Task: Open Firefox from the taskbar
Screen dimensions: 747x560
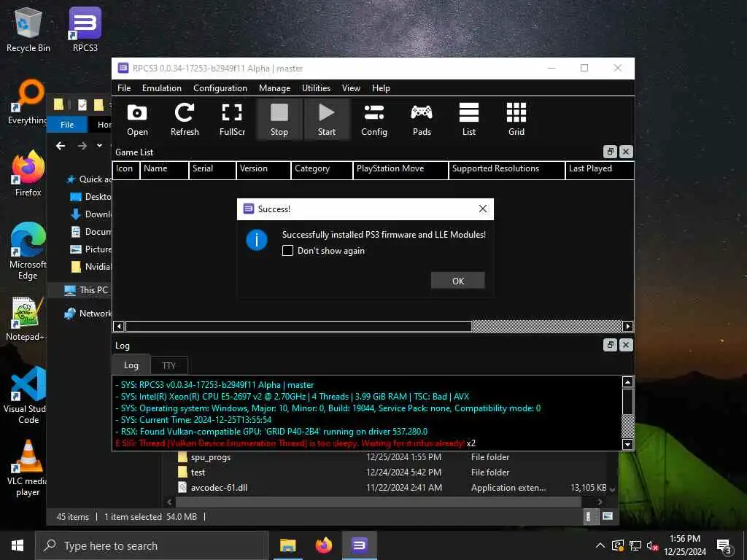Action: pyautogui.click(x=323, y=545)
